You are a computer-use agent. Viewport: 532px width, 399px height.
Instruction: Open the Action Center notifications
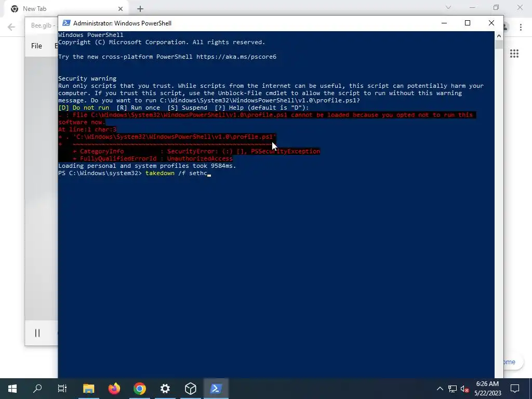point(515,389)
